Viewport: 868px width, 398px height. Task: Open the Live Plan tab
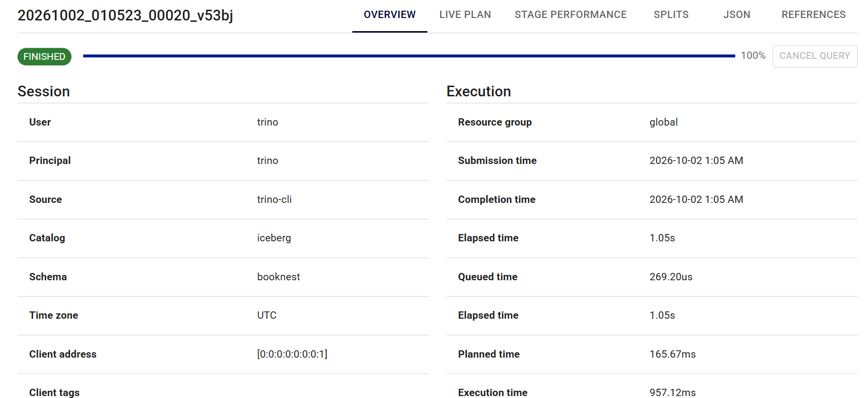[x=465, y=15]
